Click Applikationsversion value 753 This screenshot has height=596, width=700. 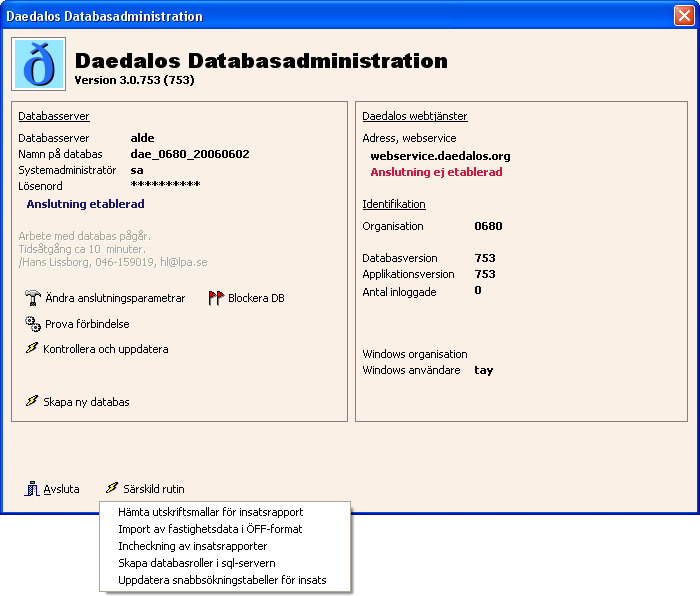coord(485,274)
